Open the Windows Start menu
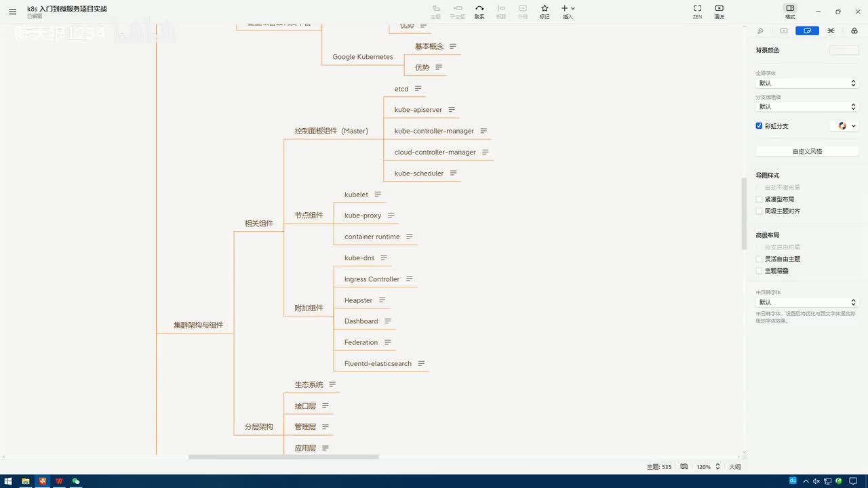The width and height of the screenshot is (868, 488). [x=8, y=481]
